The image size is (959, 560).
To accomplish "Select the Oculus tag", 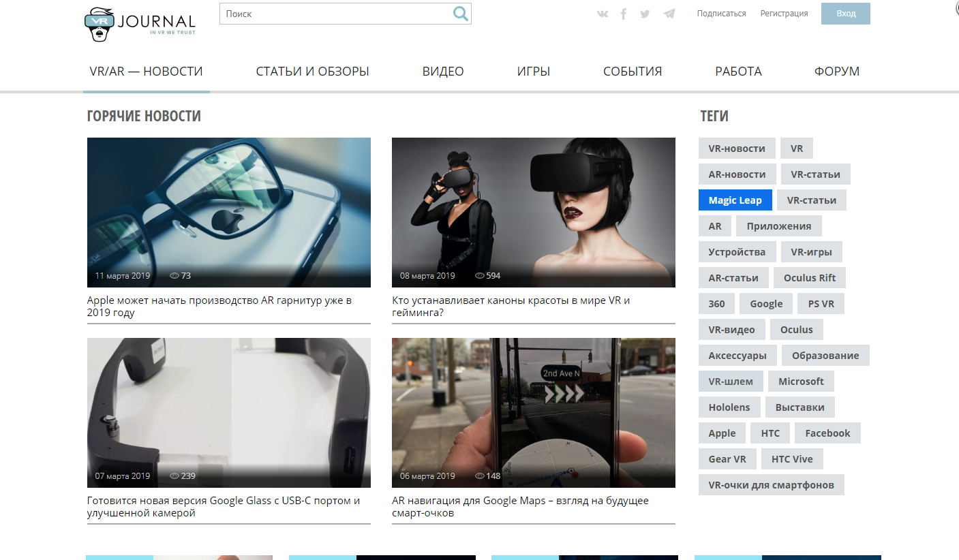I will [797, 330].
